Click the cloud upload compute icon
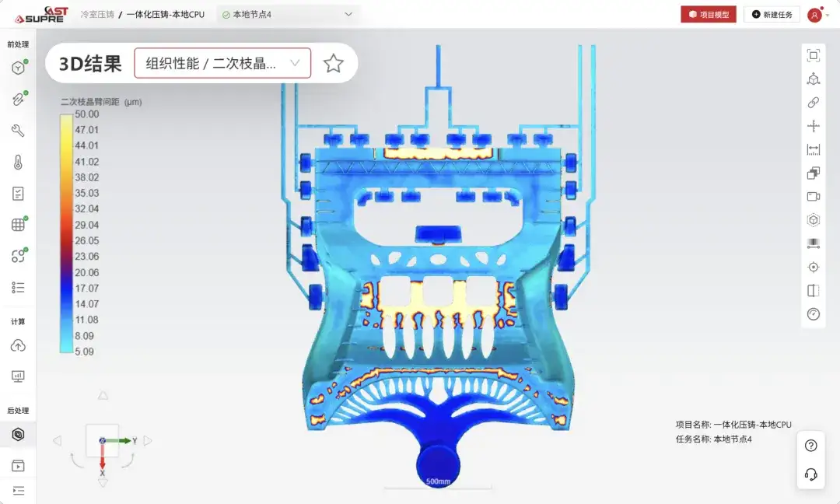The image size is (840, 504). click(18, 345)
